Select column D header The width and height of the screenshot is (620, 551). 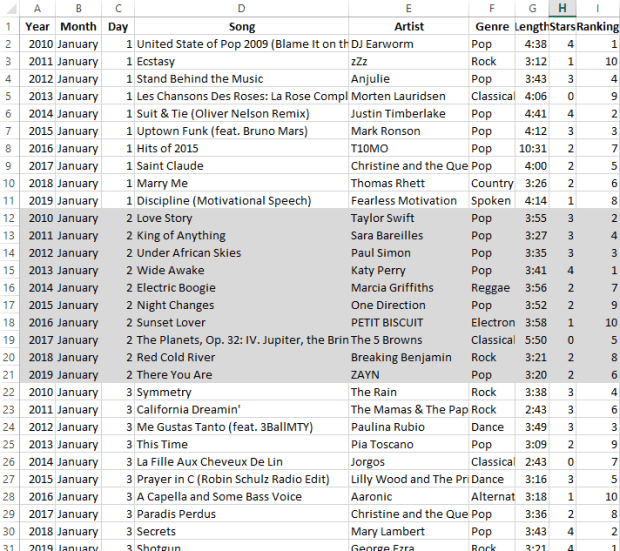coord(241,9)
